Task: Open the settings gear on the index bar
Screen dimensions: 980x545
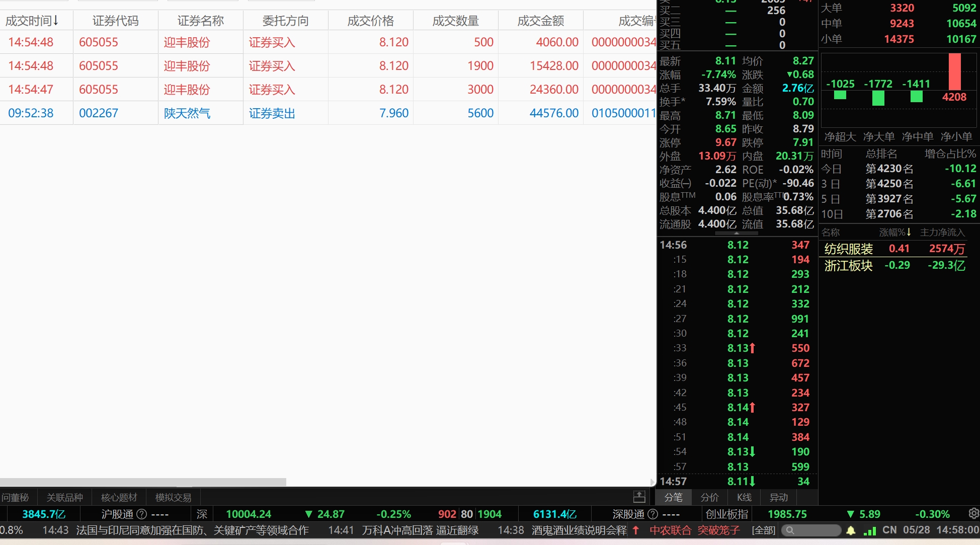Action: pyautogui.click(x=974, y=513)
